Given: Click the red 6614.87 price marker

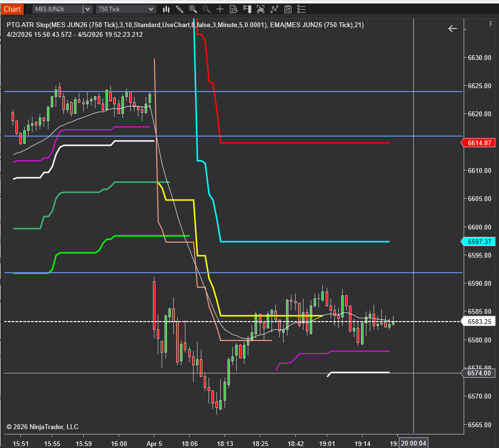Looking at the screenshot, I should pos(478,143).
